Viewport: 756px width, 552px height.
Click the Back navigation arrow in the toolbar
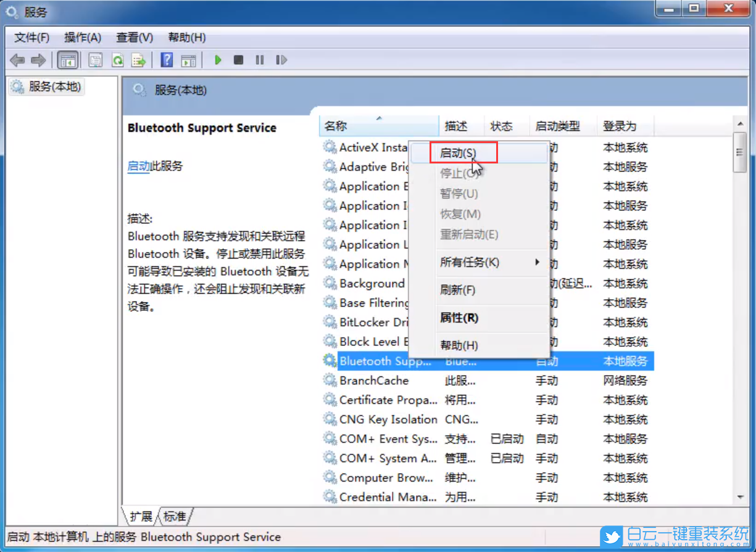[17, 60]
